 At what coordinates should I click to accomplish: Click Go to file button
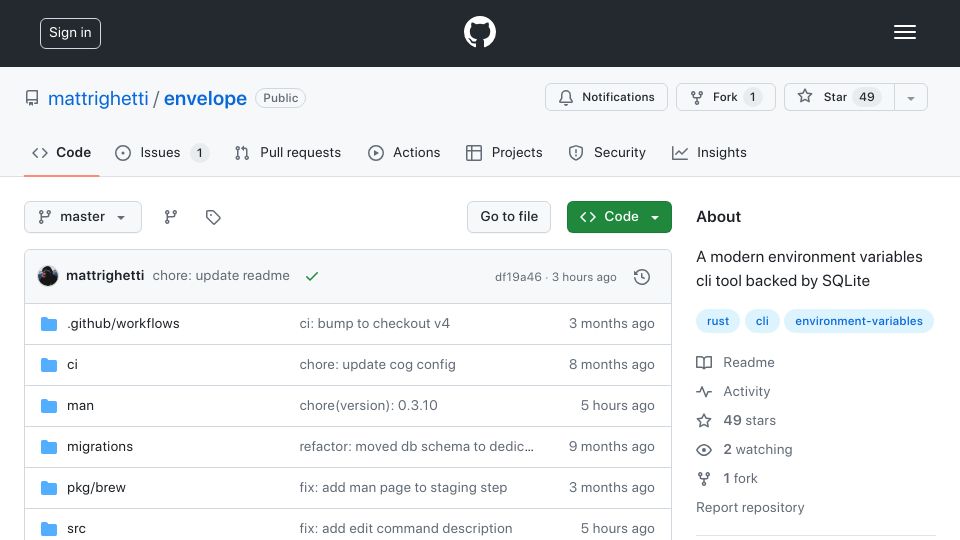click(509, 217)
